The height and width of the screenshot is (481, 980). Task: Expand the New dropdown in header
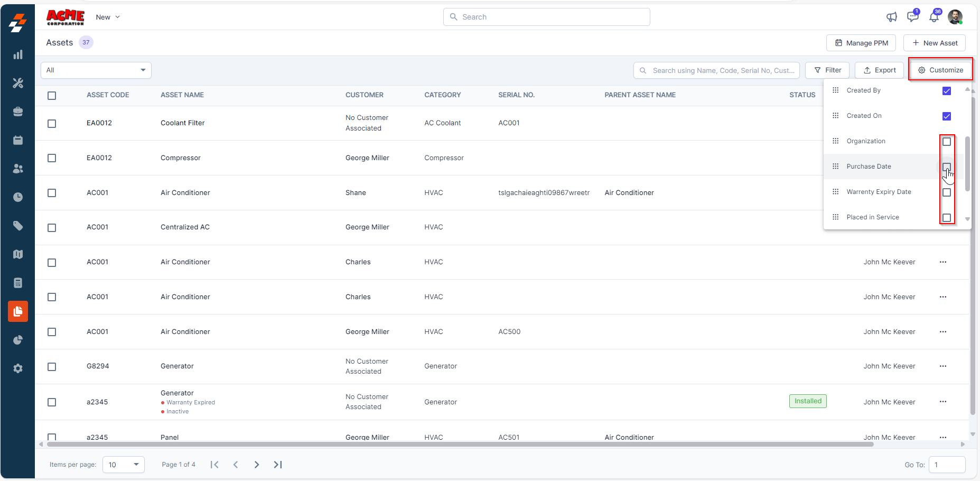[108, 17]
